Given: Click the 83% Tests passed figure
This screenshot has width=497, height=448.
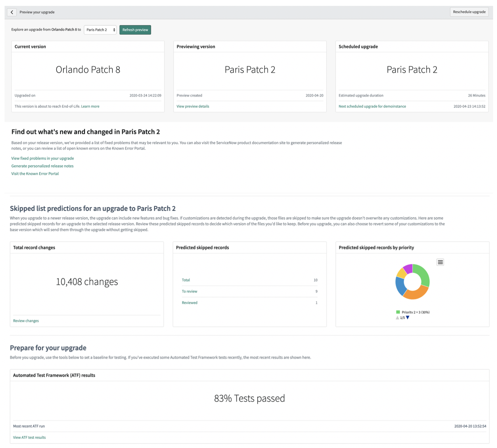Looking at the screenshot, I should click(249, 398).
